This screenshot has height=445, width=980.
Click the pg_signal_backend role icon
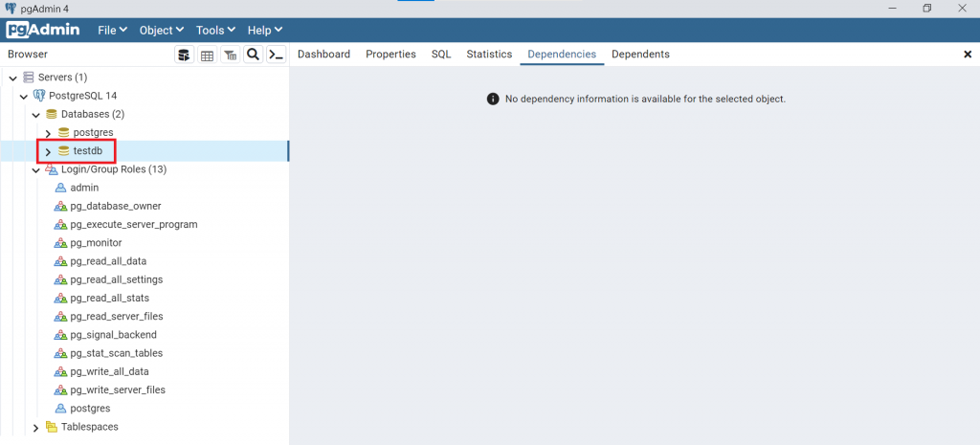click(60, 334)
